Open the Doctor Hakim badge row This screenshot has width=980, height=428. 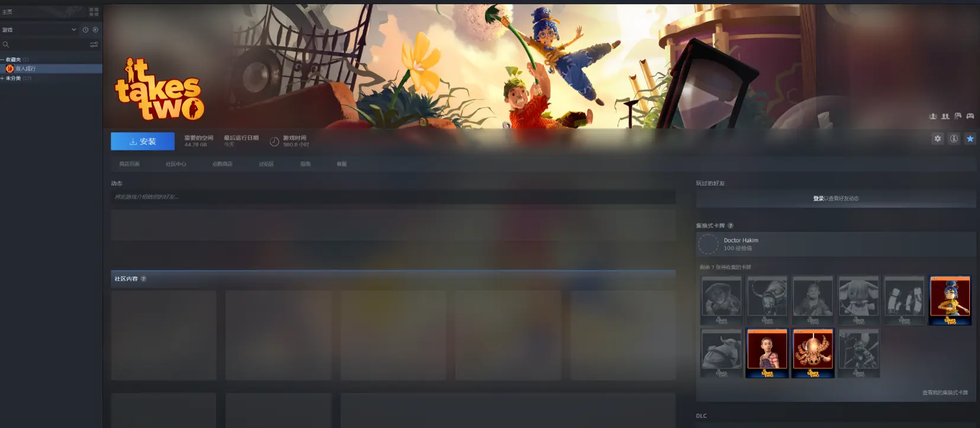(x=836, y=244)
